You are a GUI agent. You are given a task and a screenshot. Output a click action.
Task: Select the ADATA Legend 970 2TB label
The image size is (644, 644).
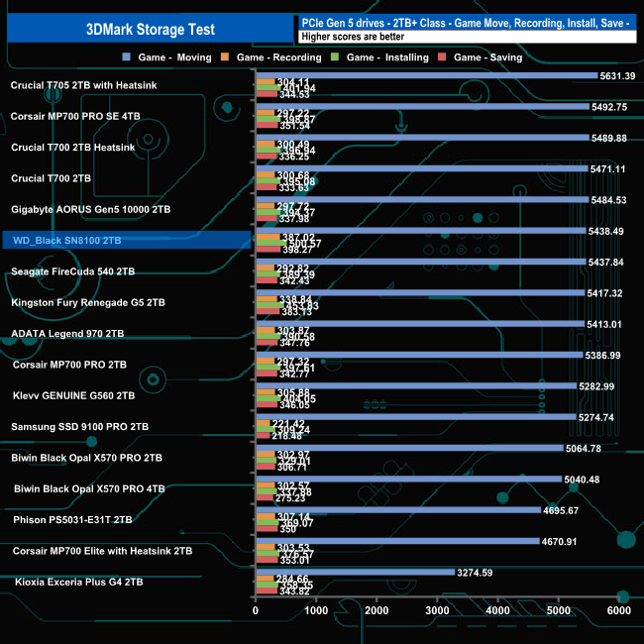pos(67,334)
